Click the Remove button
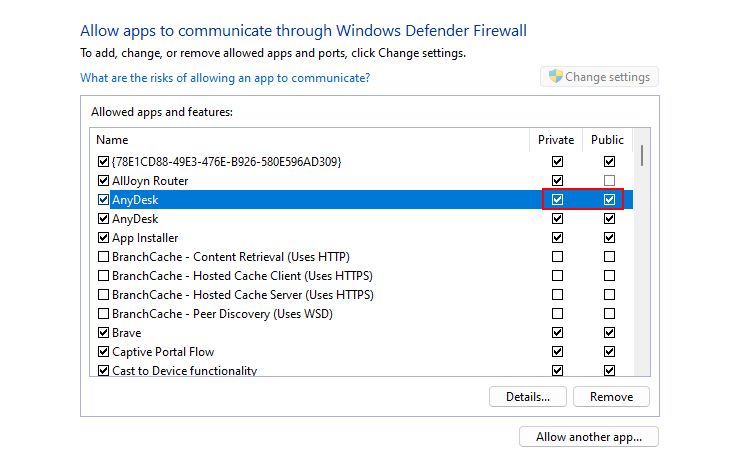 click(x=611, y=397)
